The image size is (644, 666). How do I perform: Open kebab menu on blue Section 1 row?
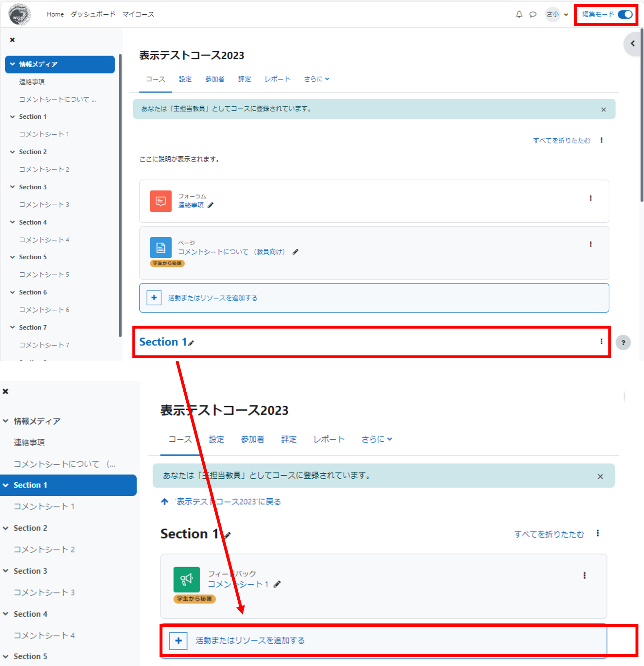601,341
